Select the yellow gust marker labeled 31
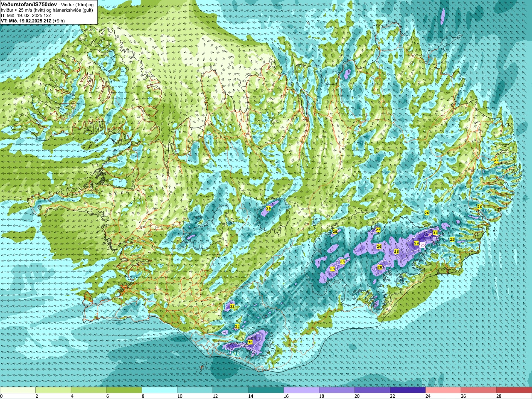Screen dimensions: 532x399 tap(435, 233)
